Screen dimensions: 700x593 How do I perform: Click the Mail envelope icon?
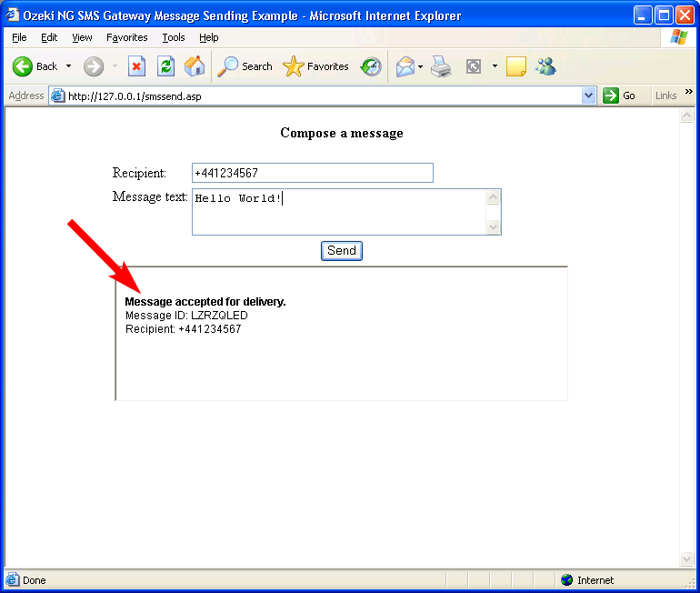click(405, 66)
